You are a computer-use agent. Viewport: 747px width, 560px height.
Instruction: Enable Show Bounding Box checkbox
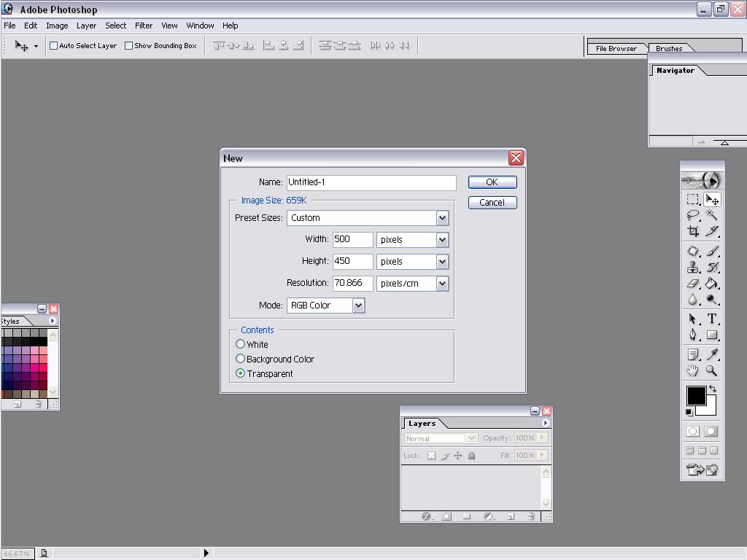coord(128,46)
